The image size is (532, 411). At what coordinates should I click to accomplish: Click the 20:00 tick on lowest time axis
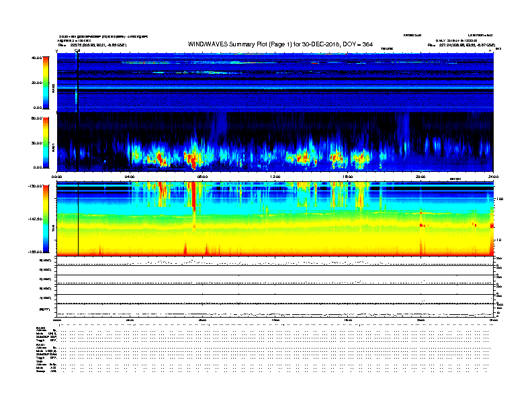pos(420,320)
